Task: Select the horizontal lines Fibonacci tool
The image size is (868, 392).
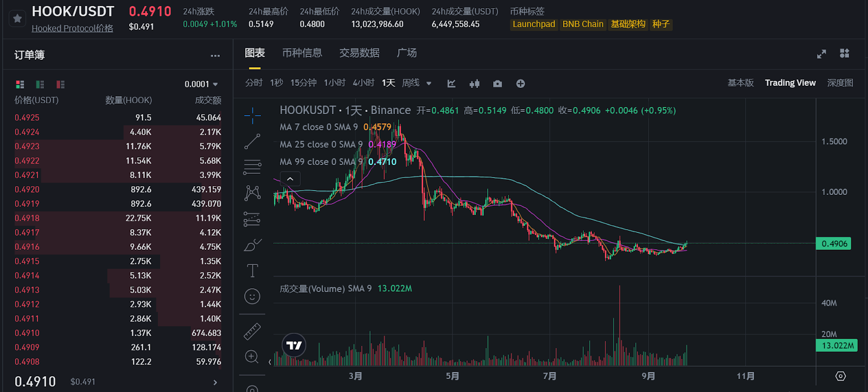Action: tap(252, 167)
